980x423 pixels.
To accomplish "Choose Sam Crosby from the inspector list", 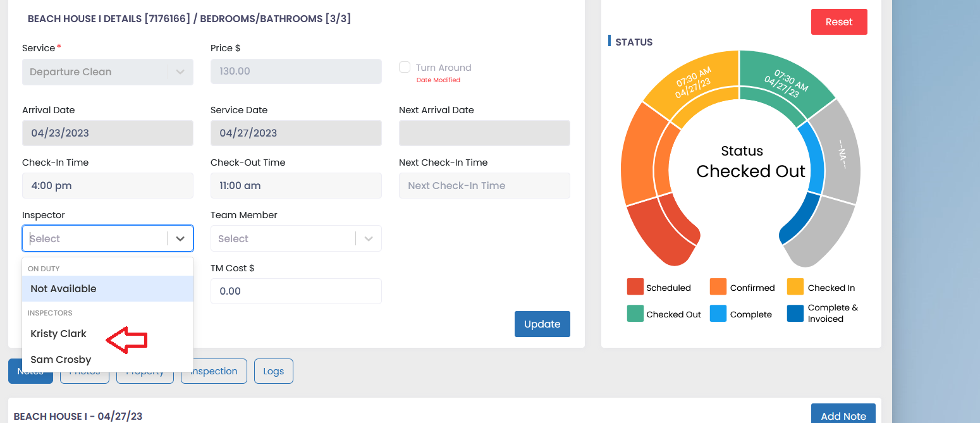I will tap(61, 359).
